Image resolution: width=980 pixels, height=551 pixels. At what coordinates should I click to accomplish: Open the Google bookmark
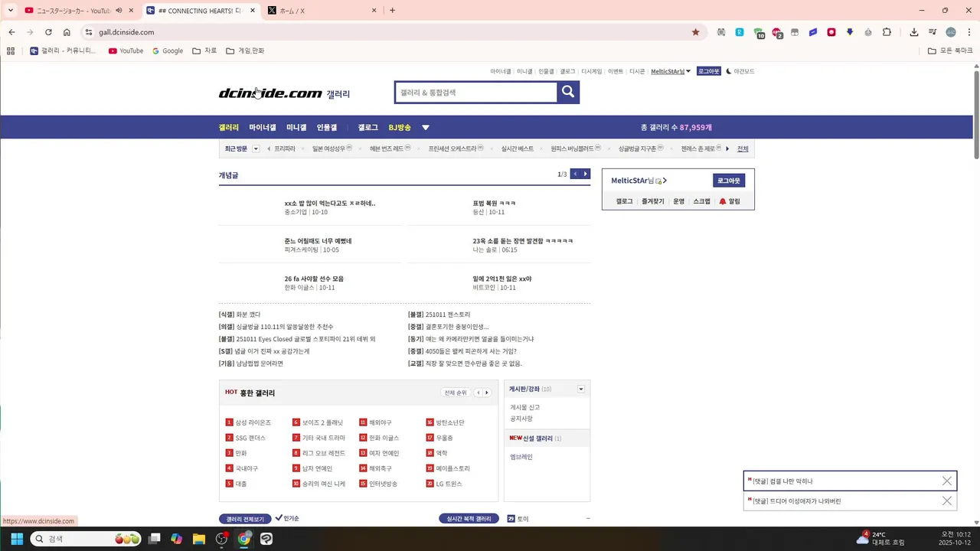(x=168, y=51)
